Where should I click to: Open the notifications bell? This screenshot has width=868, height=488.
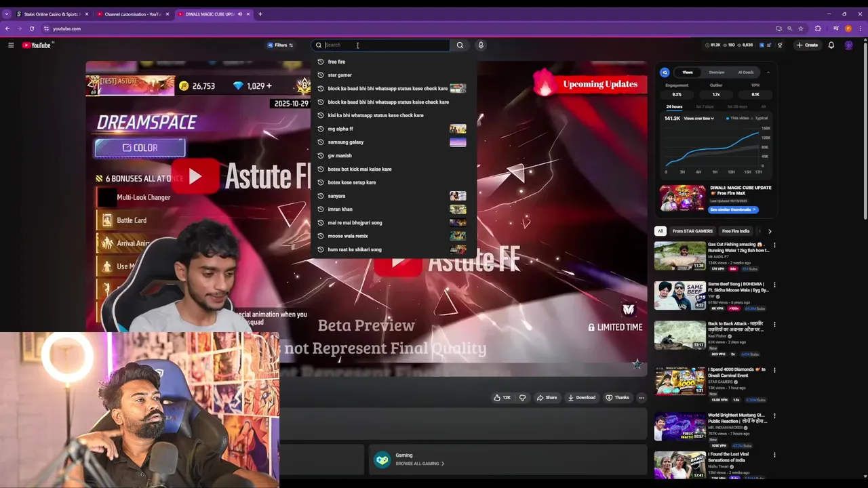[x=831, y=45]
